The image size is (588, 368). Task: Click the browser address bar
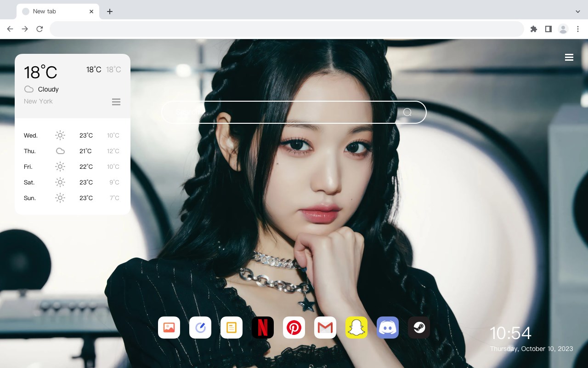click(x=287, y=29)
